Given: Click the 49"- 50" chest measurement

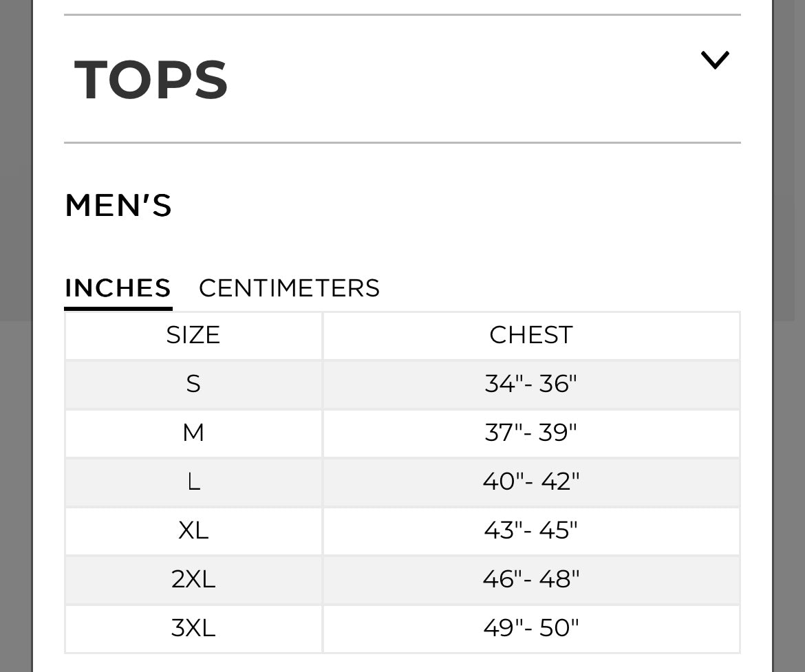Looking at the screenshot, I should pos(530,628).
